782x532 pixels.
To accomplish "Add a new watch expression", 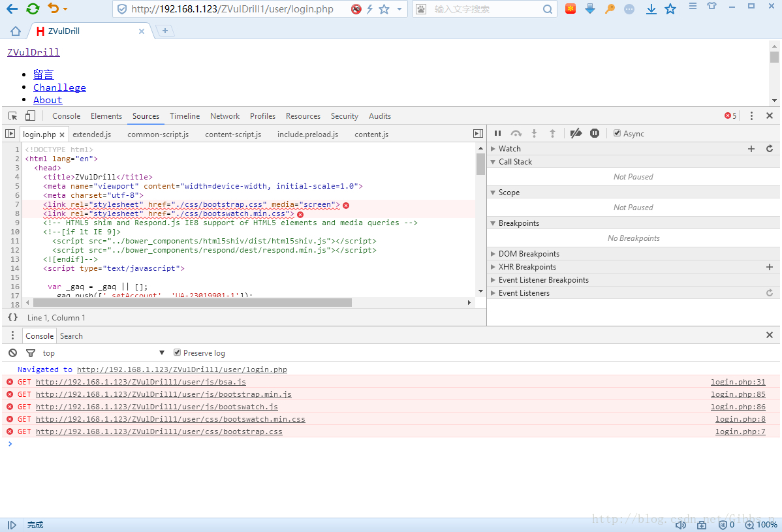I will point(751,149).
